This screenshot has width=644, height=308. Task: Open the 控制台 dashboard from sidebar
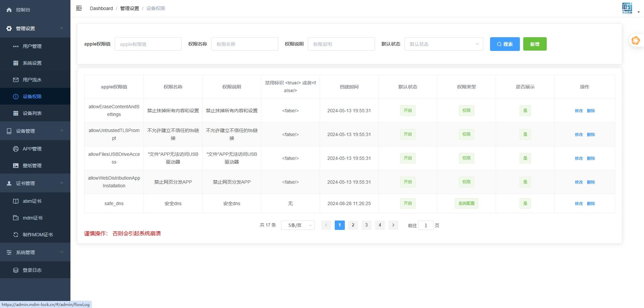point(23,10)
